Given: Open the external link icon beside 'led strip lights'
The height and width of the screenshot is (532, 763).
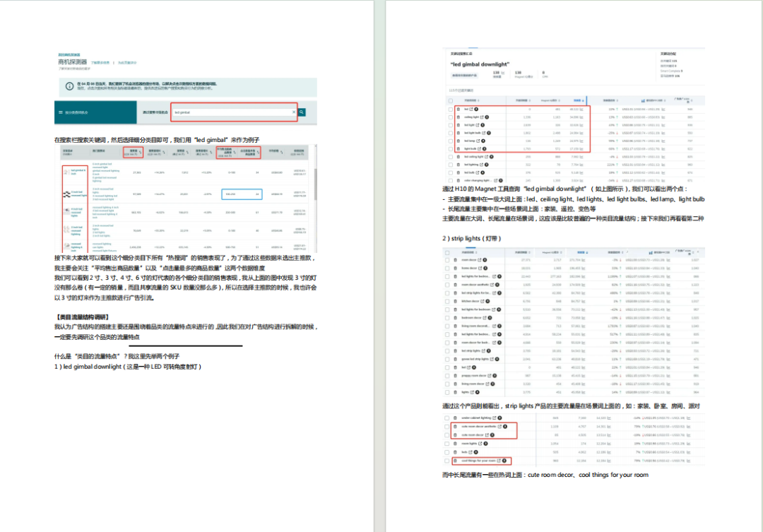Looking at the screenshot, I should 484,351.
